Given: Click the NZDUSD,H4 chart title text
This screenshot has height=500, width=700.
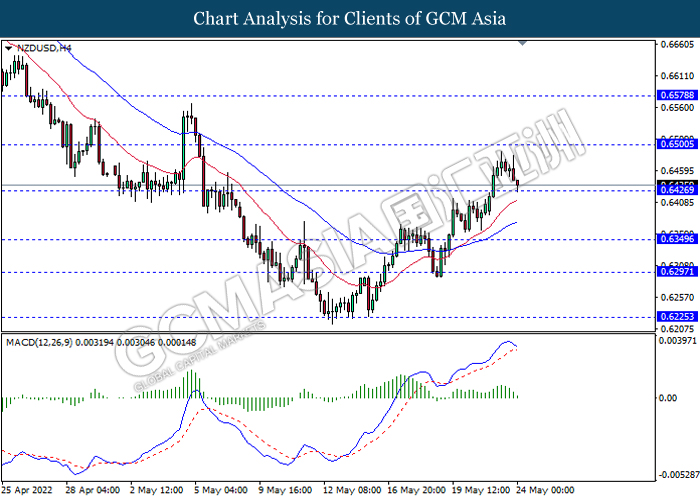Looking at the screenshot, I should pos(44,48).
